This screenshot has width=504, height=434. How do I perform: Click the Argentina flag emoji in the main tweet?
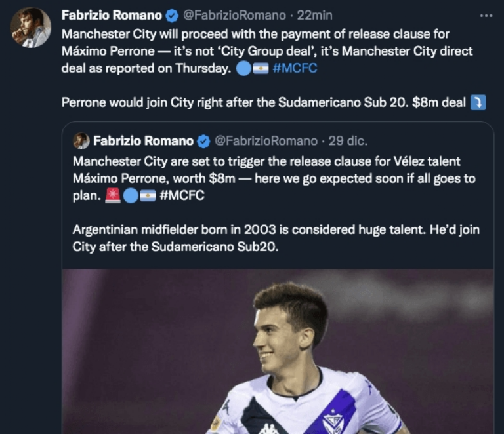[x=261, y=68]
